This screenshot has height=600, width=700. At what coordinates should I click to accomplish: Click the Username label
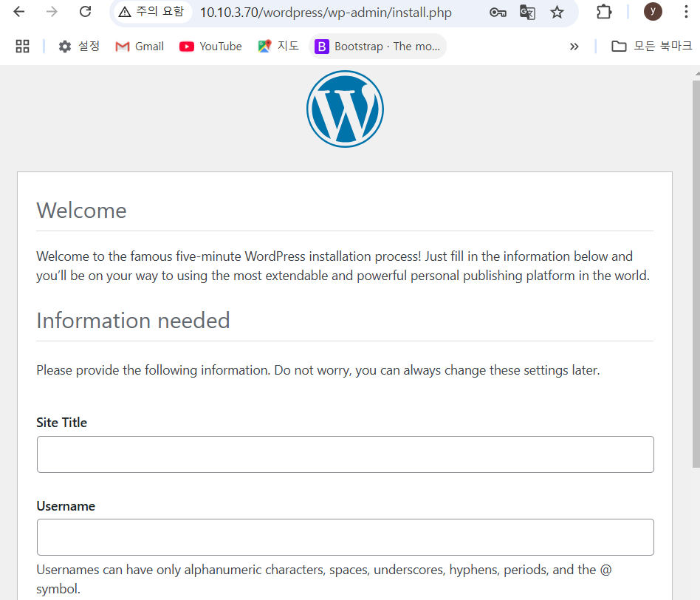[66, 505]
